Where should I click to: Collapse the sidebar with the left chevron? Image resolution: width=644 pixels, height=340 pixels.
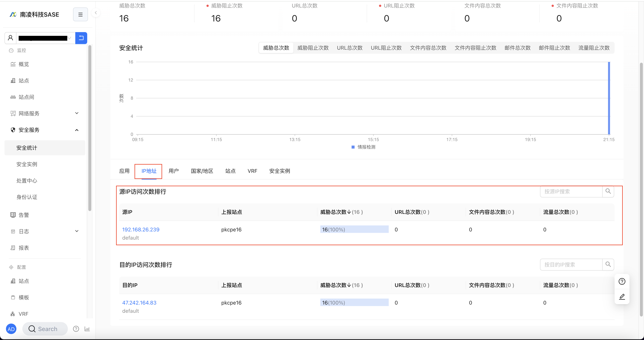tap(96, 13)
